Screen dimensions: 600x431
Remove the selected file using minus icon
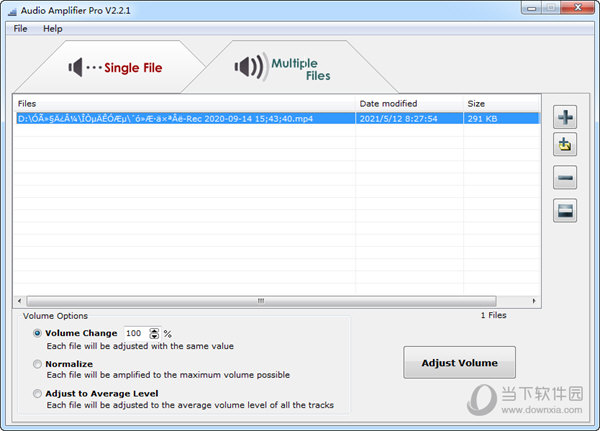565,178
